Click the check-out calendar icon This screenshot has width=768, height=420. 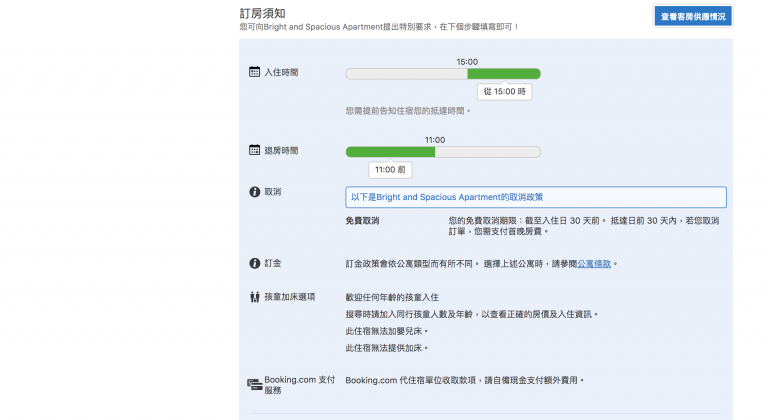click(254, 150)
